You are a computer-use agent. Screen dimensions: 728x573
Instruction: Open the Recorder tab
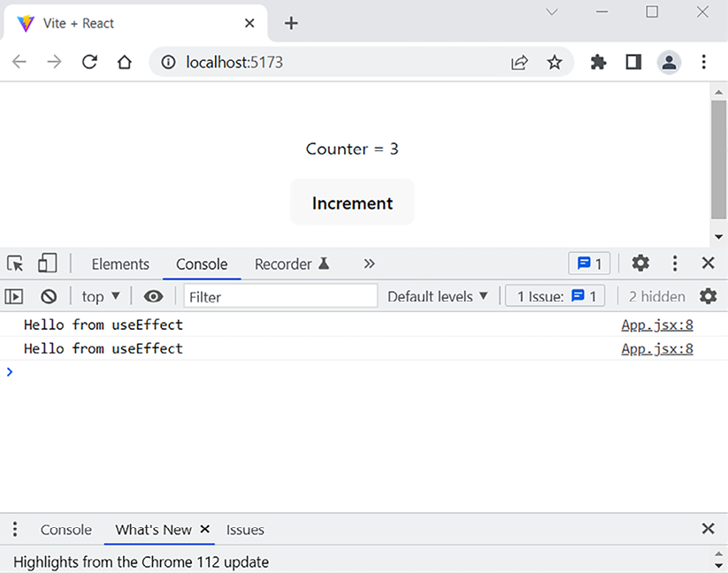point(291,264)
